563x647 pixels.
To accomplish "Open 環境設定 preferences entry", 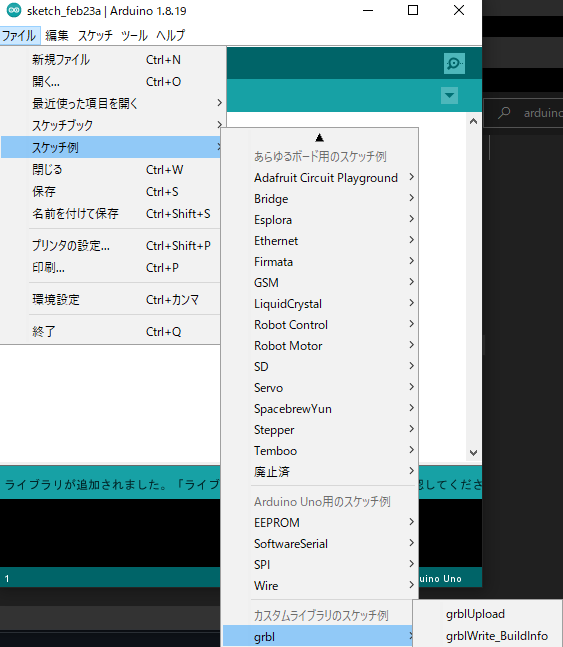I will [x=111, y=300].
